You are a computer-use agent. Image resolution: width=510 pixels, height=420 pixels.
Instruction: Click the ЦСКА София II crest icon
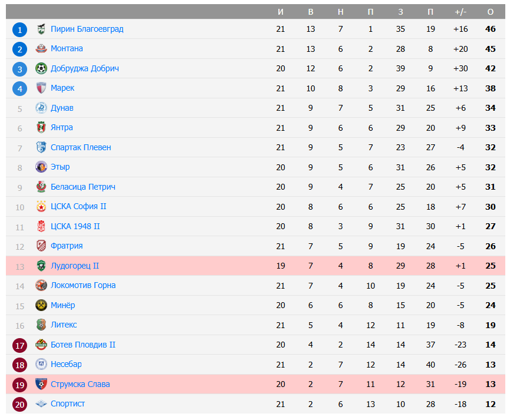41,207
